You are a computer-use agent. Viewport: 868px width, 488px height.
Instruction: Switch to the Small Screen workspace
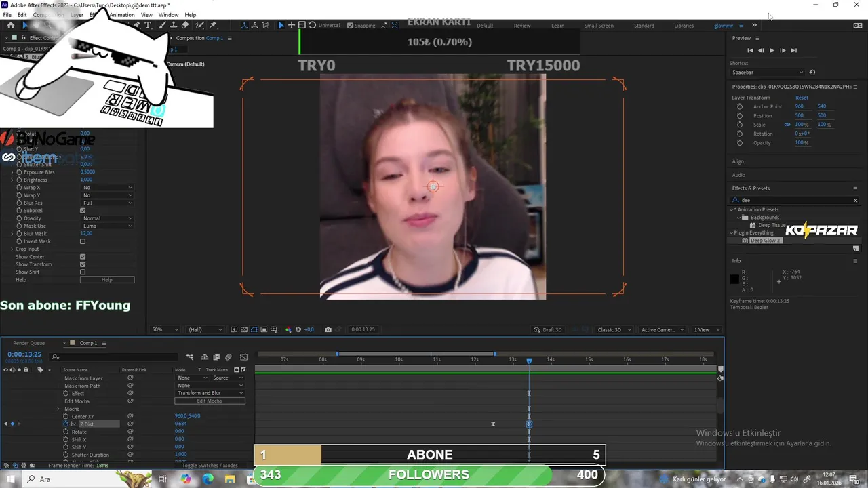pos(599,26)
